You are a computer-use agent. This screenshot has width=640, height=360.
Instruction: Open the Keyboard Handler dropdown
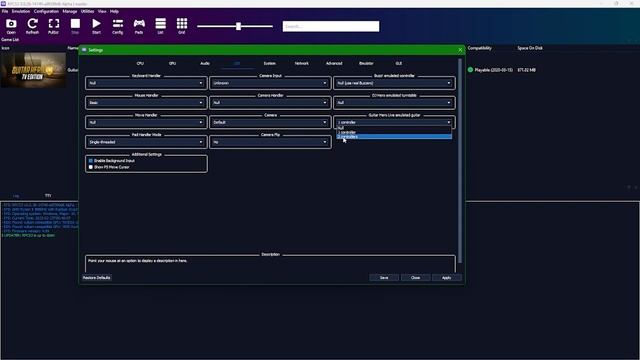146,83
